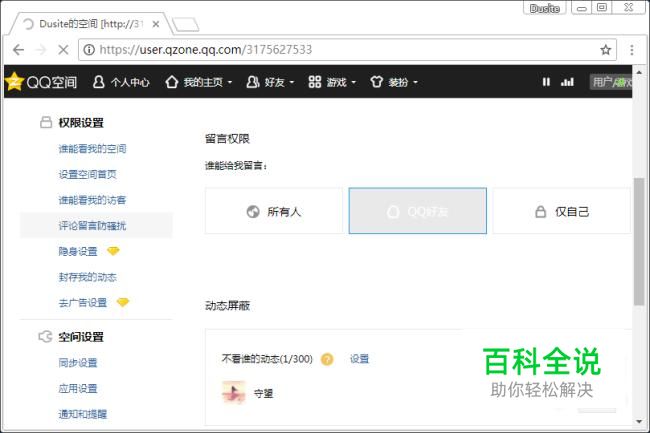
Task: Open 通知和提醒 in the sidebar
Action: (x=82, y=414)
